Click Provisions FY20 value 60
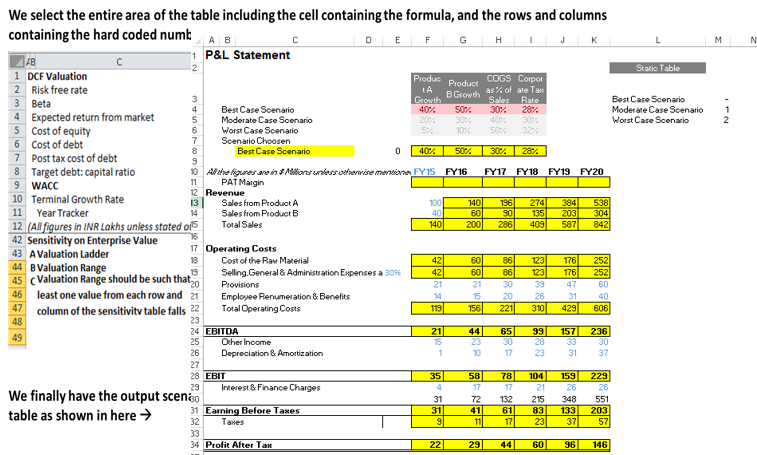 point(603,284)
